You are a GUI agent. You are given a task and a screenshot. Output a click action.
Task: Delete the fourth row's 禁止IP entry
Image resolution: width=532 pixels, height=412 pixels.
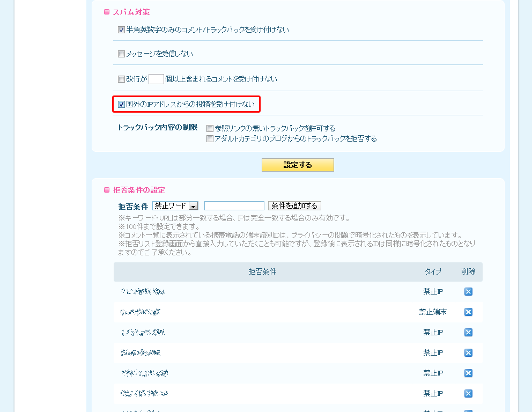click(468, 352)
